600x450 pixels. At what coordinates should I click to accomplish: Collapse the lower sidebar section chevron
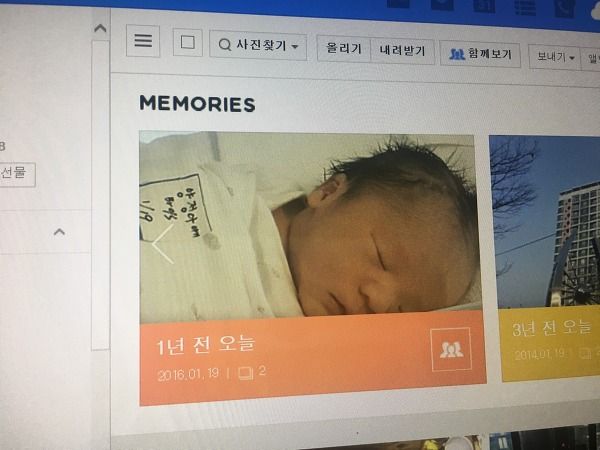click(59, 232)
